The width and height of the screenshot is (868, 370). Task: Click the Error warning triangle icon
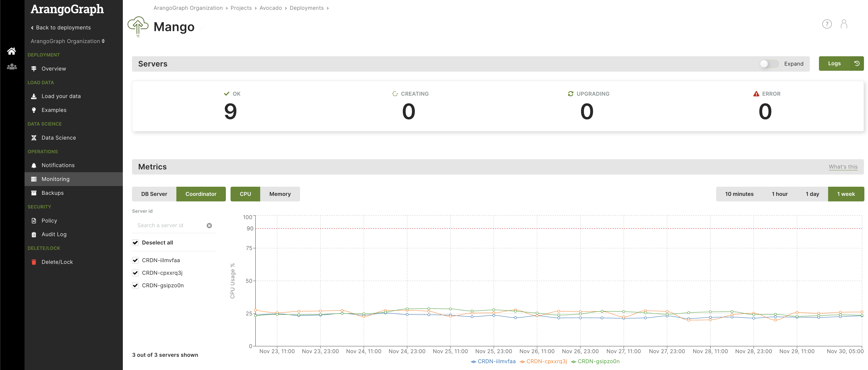click(x=756, y=94)
